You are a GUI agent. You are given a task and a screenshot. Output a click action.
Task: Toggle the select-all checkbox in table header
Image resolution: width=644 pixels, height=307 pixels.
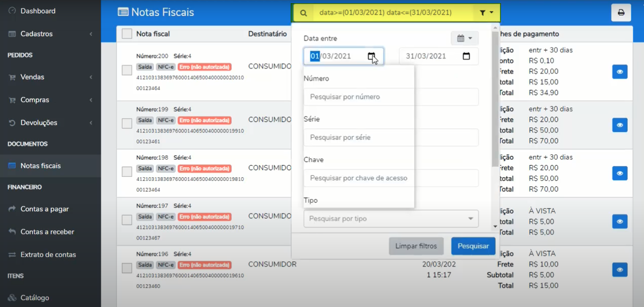(x=127, y=34)
